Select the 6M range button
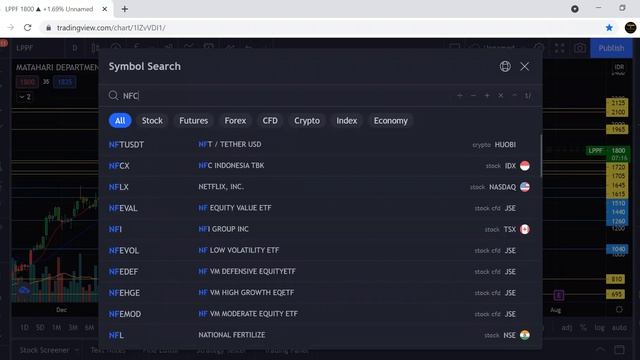The image size is (640, 360). pyautogui.click(x=89, y=327)
